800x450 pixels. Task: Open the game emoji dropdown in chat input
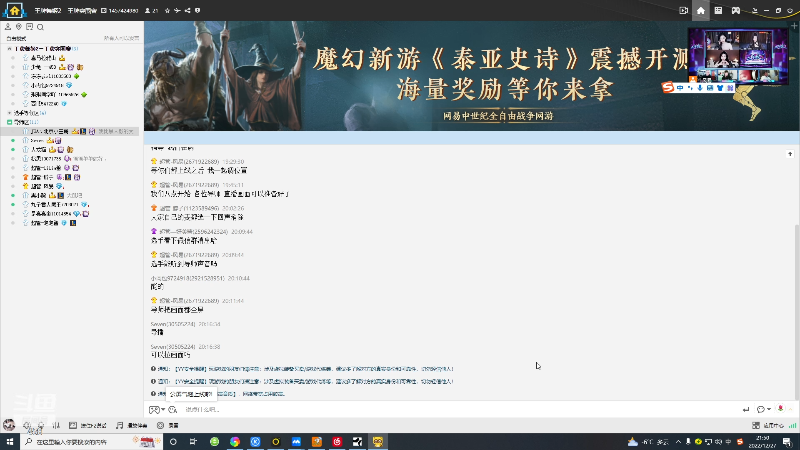[x=157, y=410]
